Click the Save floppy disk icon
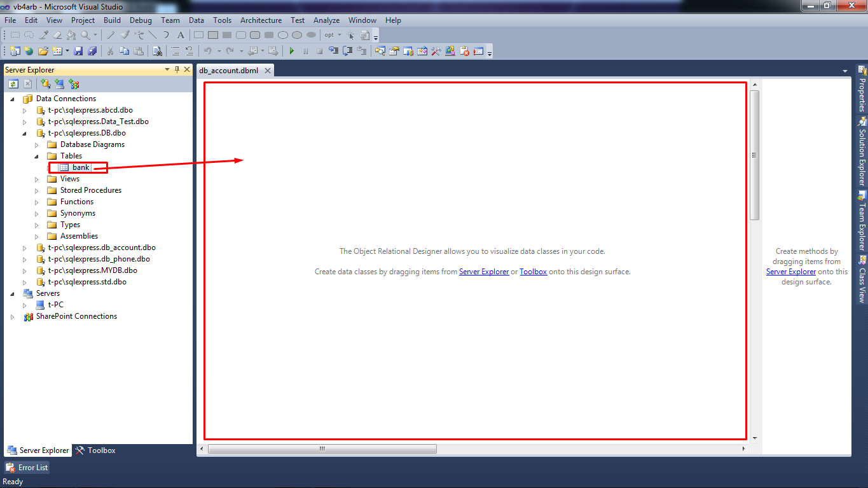868x488 pixels. pyautogui.click(x=78, y=51)
